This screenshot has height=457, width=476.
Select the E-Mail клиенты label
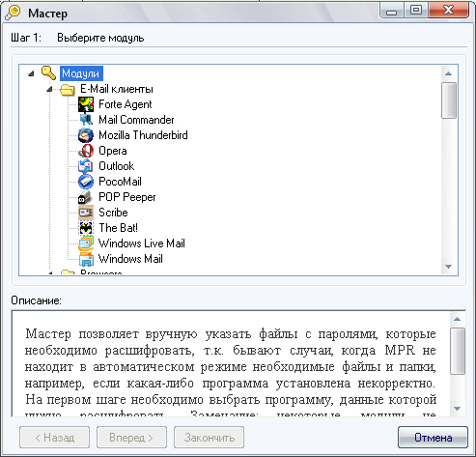[117, 89]
